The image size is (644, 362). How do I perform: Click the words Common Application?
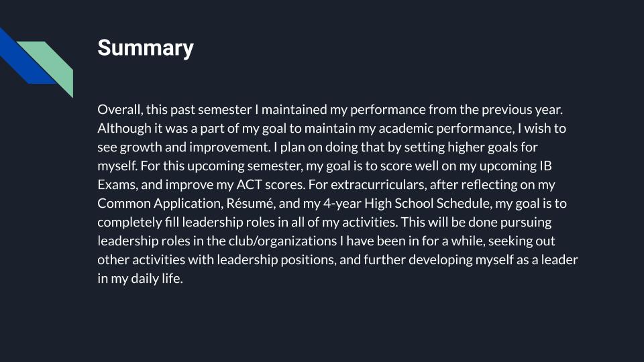[x=160, y=204]
